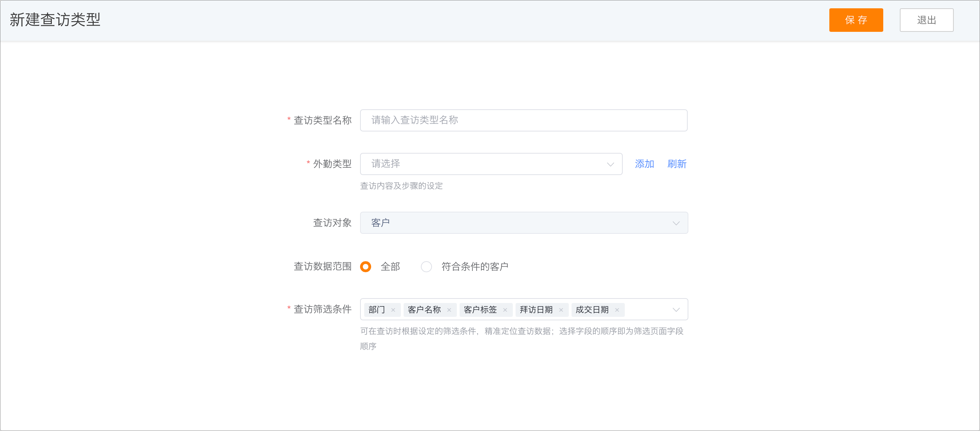Click the 客户标签 tag text
Image resolution: width=980 pixels, height=431 pixels.
point(480,310)
